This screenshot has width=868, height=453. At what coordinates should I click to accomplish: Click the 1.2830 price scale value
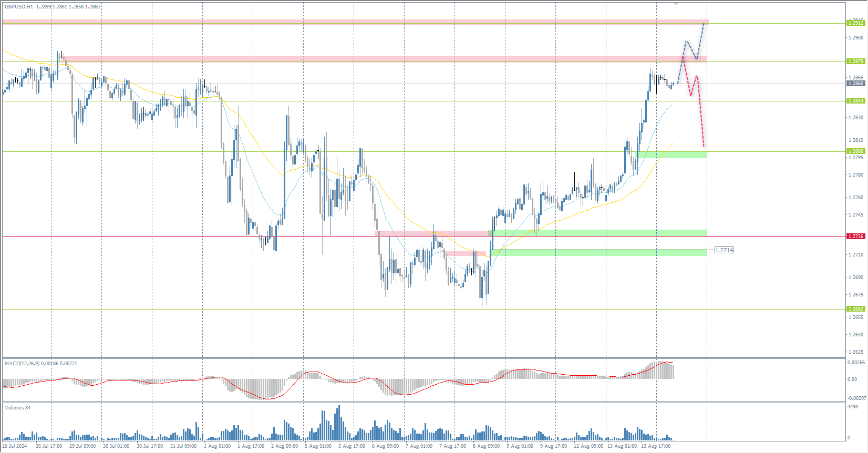(856, 118)
